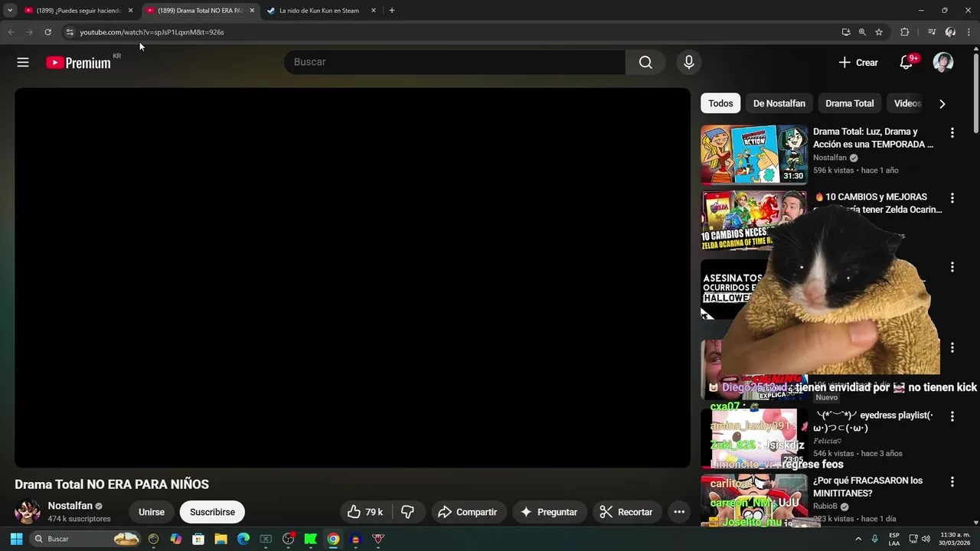Switch ESP LAA input language indicator

[x=894, y=539]
